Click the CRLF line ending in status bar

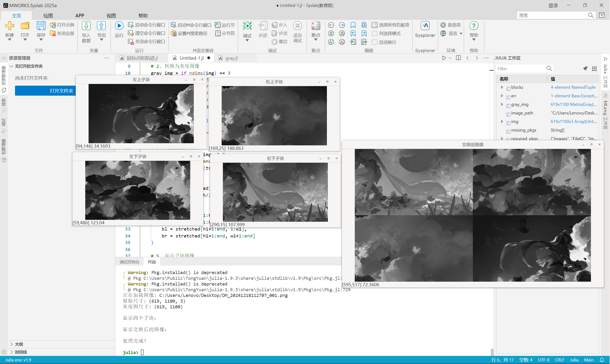[560, 360]
